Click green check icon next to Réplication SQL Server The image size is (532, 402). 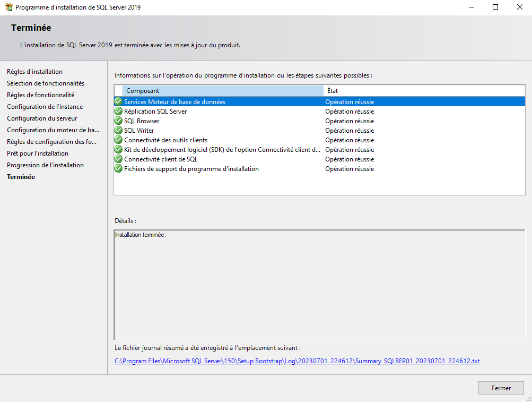tap(118, 112)
